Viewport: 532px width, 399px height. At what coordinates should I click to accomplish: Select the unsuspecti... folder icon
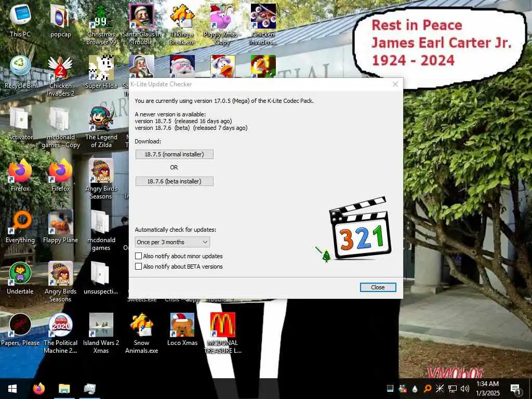(101, 278)
